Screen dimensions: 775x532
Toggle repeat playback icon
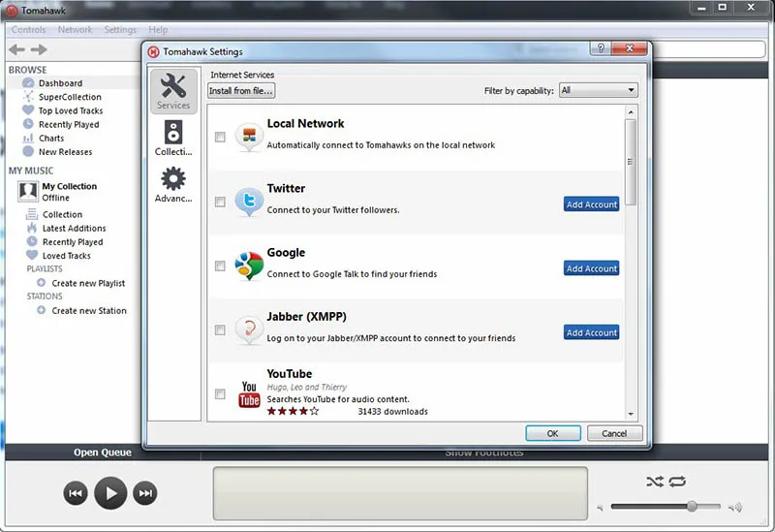[676, 482]
